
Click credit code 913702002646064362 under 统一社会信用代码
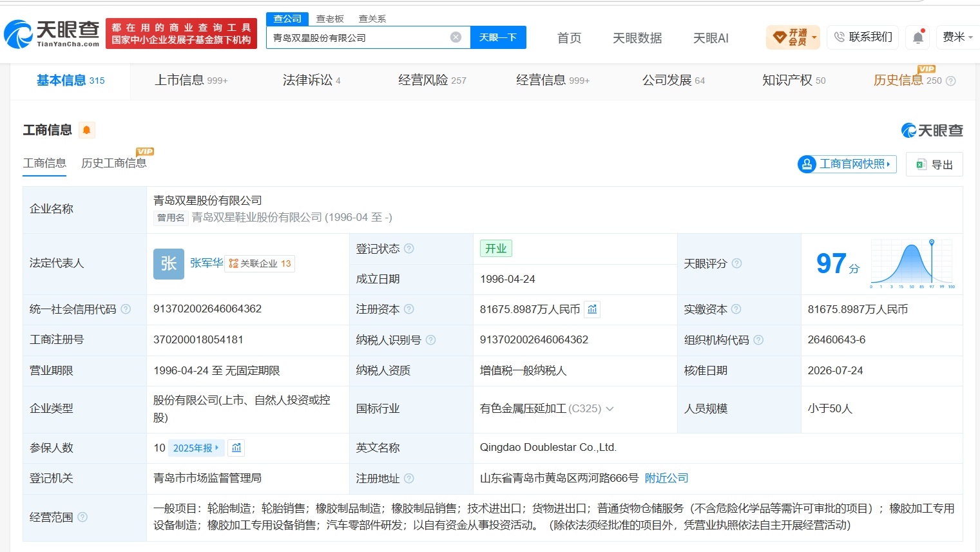207,309
